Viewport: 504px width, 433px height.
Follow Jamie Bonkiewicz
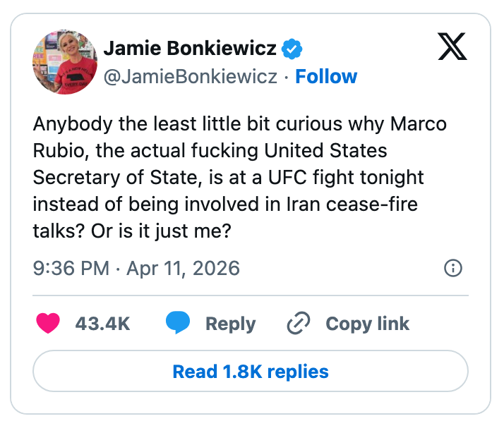[326, 76]
